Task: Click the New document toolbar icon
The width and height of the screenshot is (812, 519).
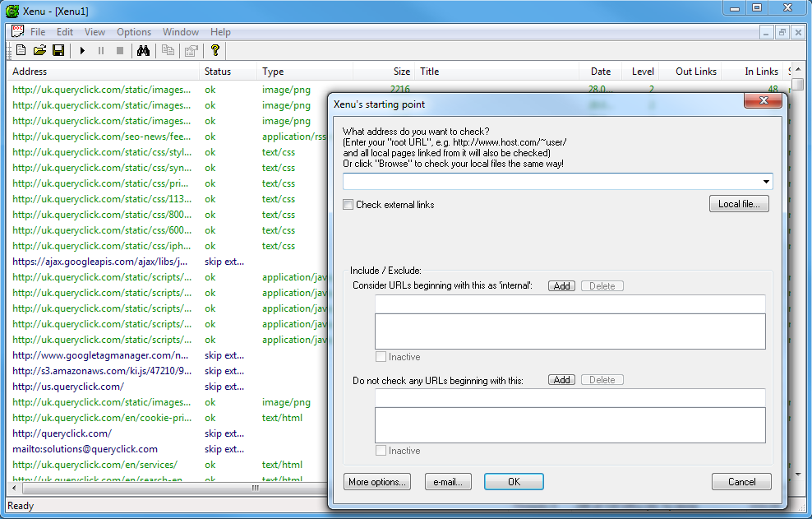Action: pos(21,50)
